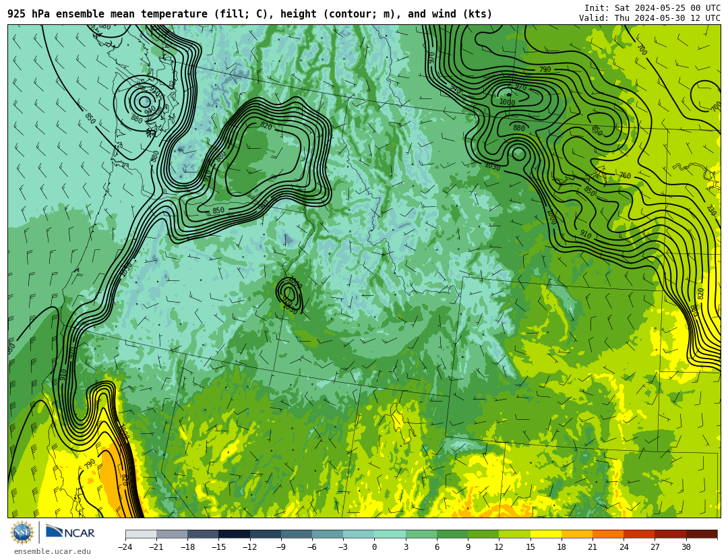
Task: Click the '-21' colorbar label
Action: [156, 547]
